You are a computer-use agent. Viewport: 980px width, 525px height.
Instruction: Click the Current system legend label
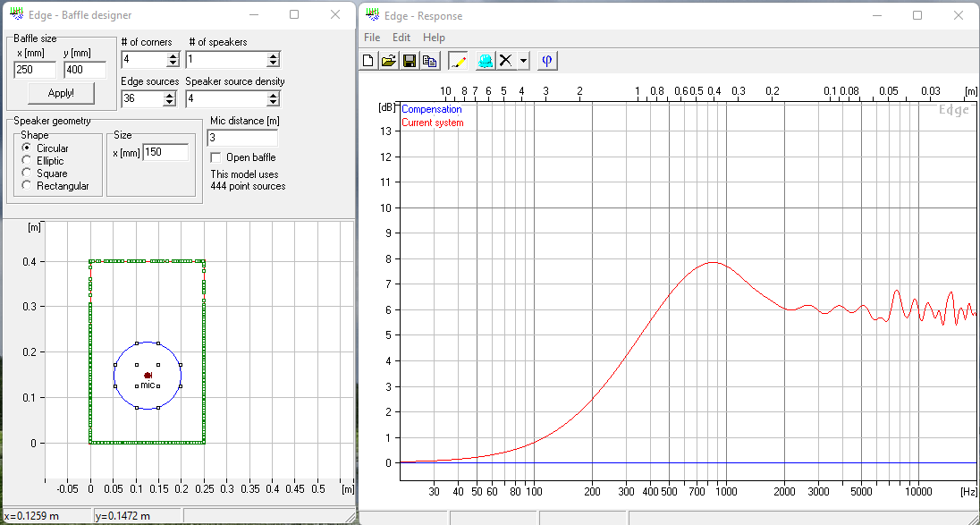433,123
